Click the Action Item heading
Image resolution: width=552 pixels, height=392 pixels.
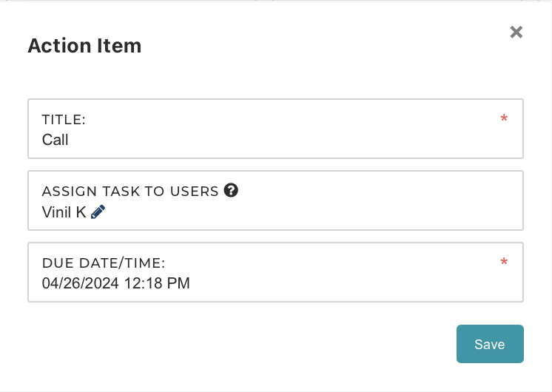click(84, 46)
